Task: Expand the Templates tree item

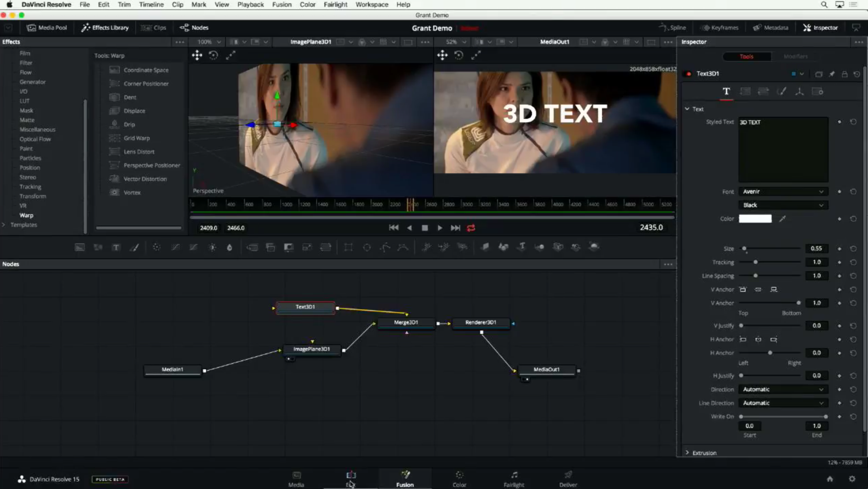Action: pyautogui.click(x=4, y=225)
